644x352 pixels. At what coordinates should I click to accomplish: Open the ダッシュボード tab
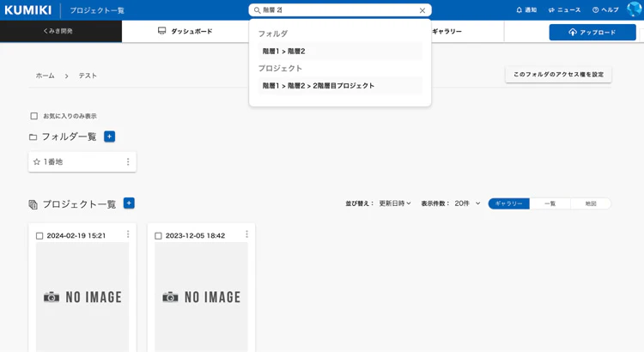pyautogui.click(x=185, y=31)
